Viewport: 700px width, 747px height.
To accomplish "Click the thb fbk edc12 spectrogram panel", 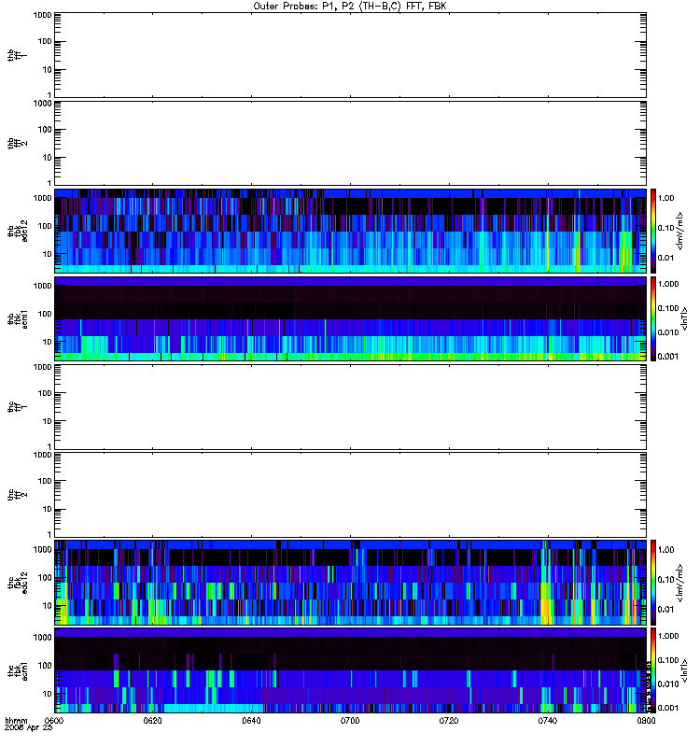I will pyautogui.click(x=350, y=231).
